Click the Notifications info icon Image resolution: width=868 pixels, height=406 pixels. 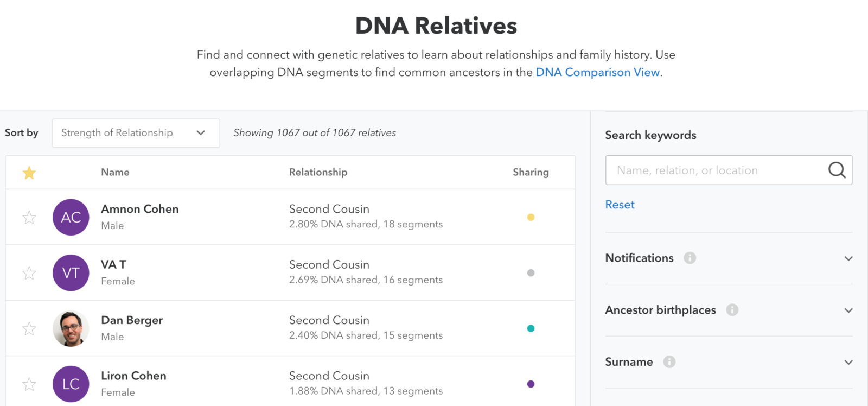pos(690,258)
